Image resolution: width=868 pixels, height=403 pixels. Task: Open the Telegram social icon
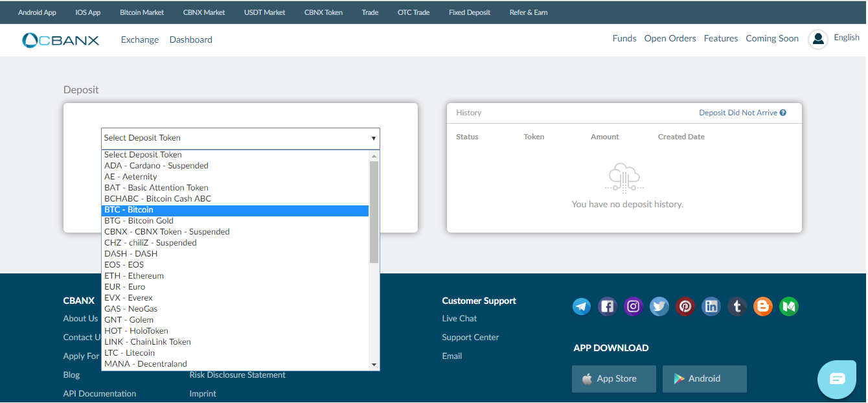click(582, 306)
